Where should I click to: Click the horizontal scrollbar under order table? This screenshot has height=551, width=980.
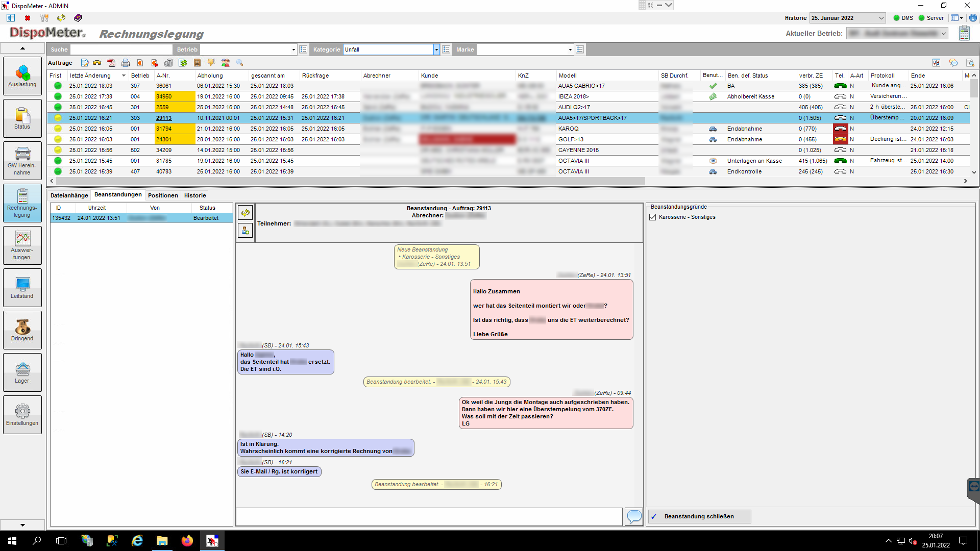(350, 181)
